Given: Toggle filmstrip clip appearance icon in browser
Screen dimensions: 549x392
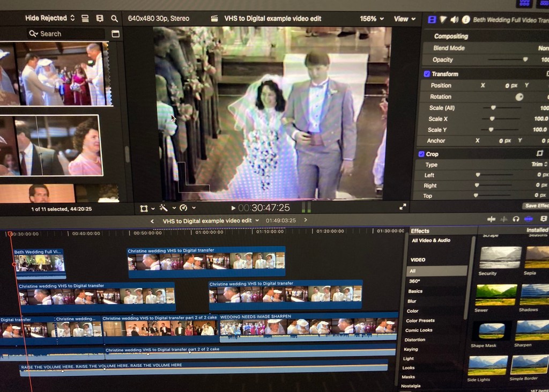Looking at the screenshot, I should coord(99,18).
